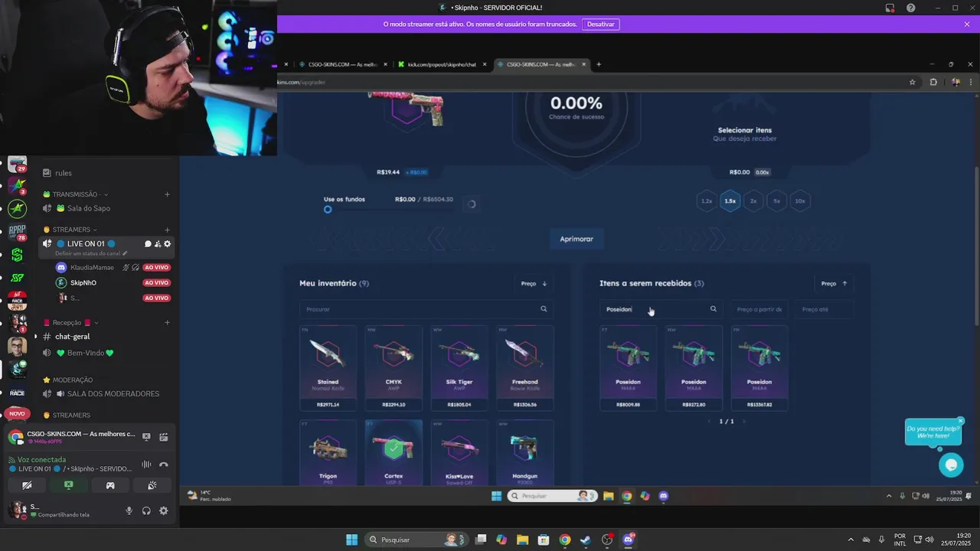980x551 pixels.
Task: Mute microphone in Discord user panel
Action: click(x=129, y=510)
